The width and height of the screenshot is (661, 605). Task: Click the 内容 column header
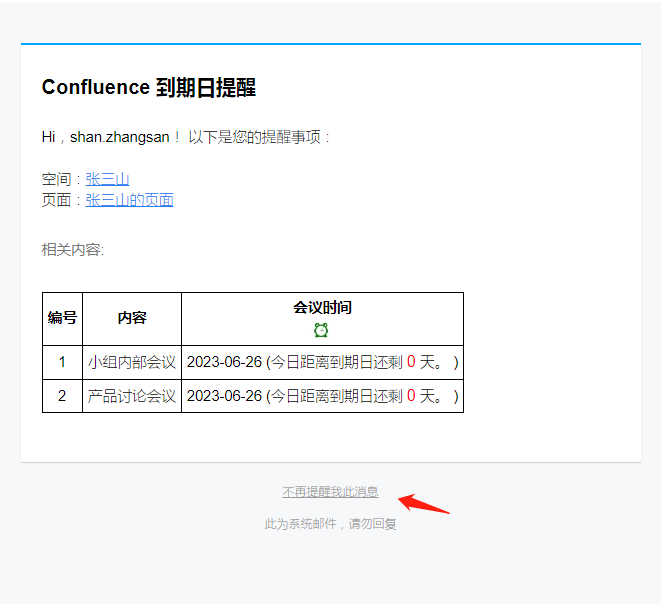click(x=132, y=318)
